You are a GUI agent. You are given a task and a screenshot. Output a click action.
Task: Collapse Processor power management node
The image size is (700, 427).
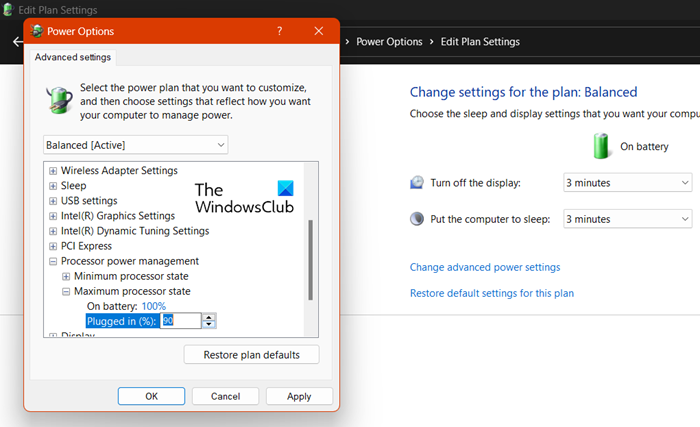[53, 261]
